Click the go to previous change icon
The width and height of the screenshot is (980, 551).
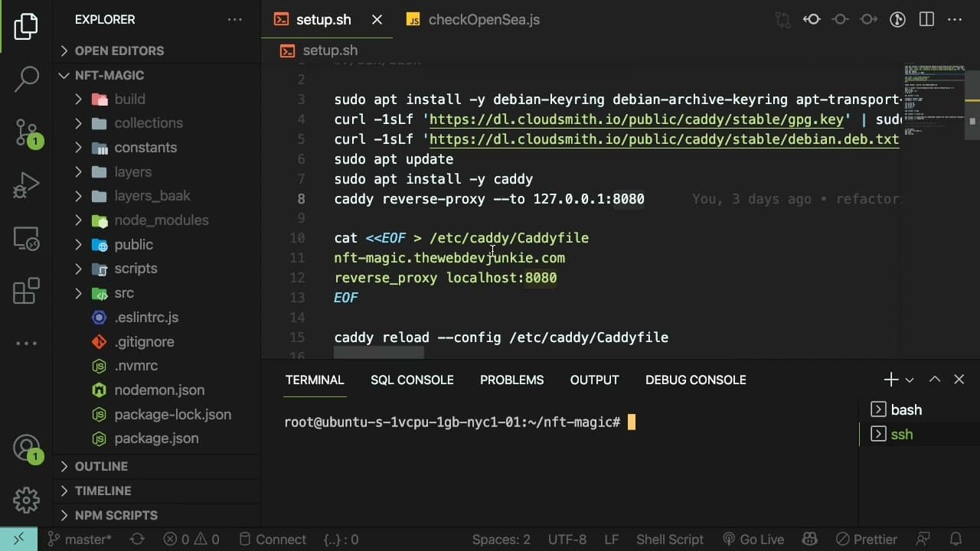pyautogui.click(x=812, y=19)
